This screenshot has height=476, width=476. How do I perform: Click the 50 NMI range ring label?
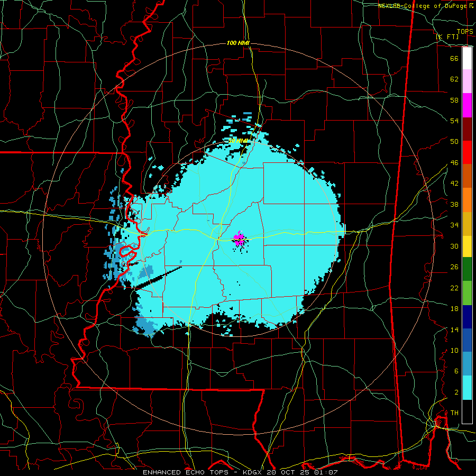click(x=238, y=141)
